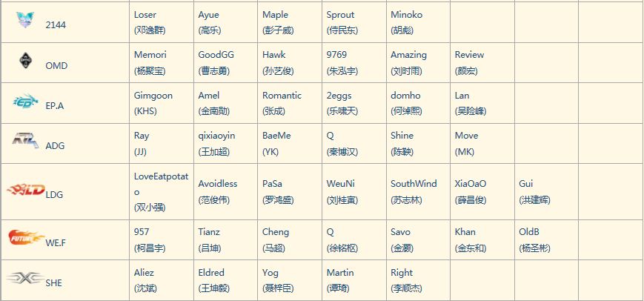Click the EP.A team logo icon
This screenshot has height=301, width=644.
pos(26,102)
